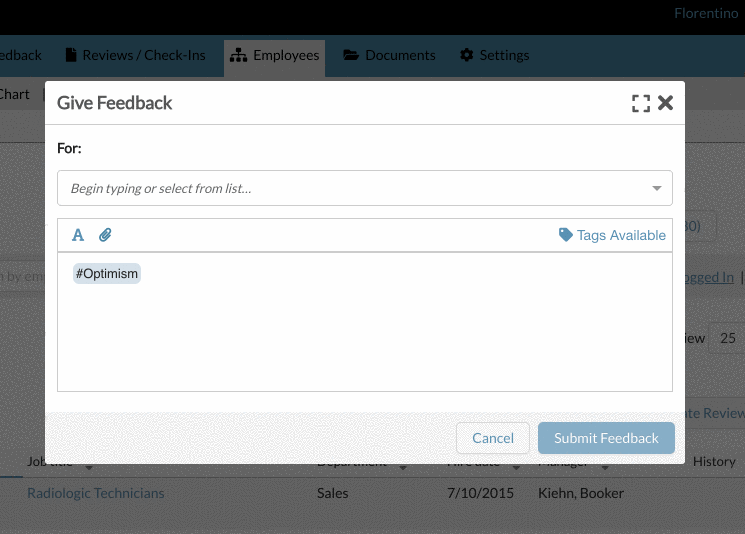
Task: Sort by the History column header
Action: click(x=714, y=461)
